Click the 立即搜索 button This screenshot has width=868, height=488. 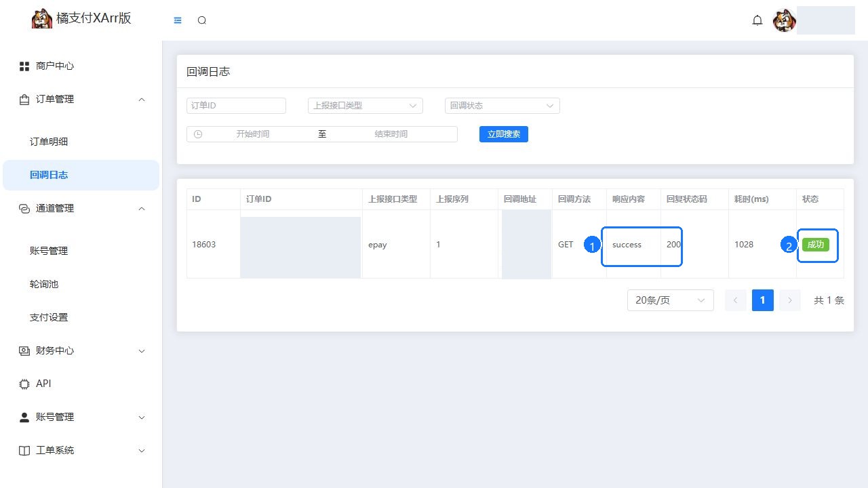coord(503,134)
